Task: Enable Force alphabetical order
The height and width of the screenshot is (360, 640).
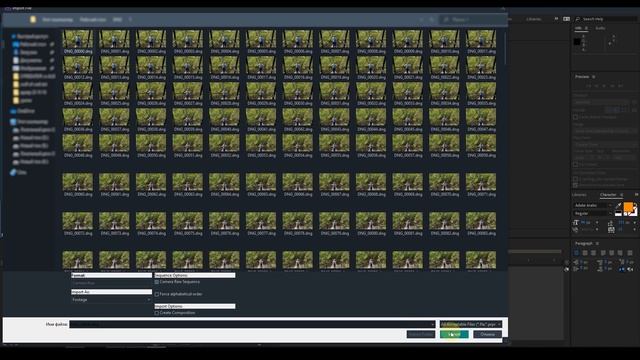Action: pyautogui.click(x=157, y=294)
